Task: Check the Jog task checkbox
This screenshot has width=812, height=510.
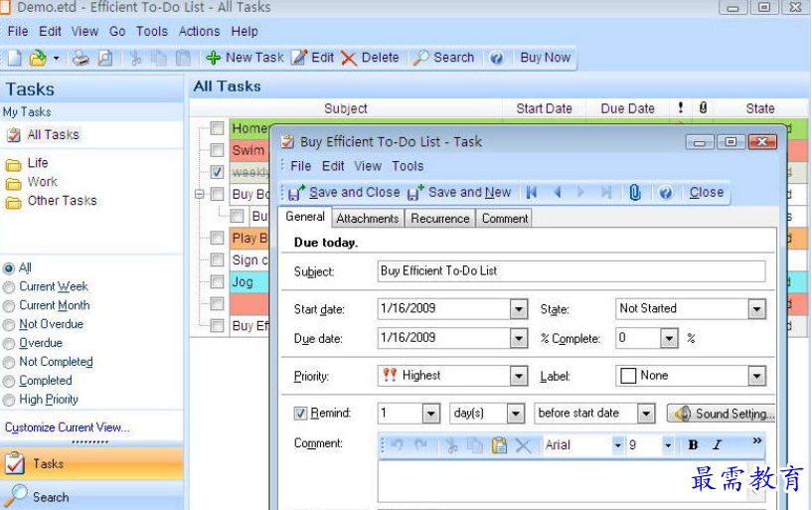Action: click(217, 281)
